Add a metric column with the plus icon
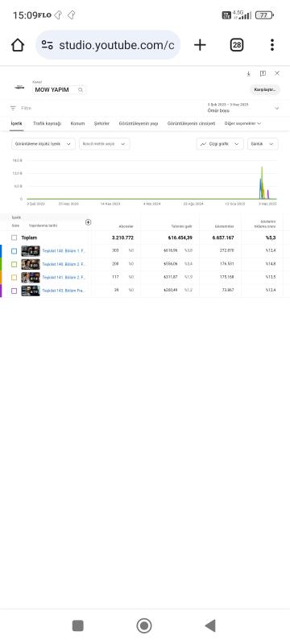Image resolution: width=290 pixels, height=644 pixels. pyautogui.click(x=88, y=222)
